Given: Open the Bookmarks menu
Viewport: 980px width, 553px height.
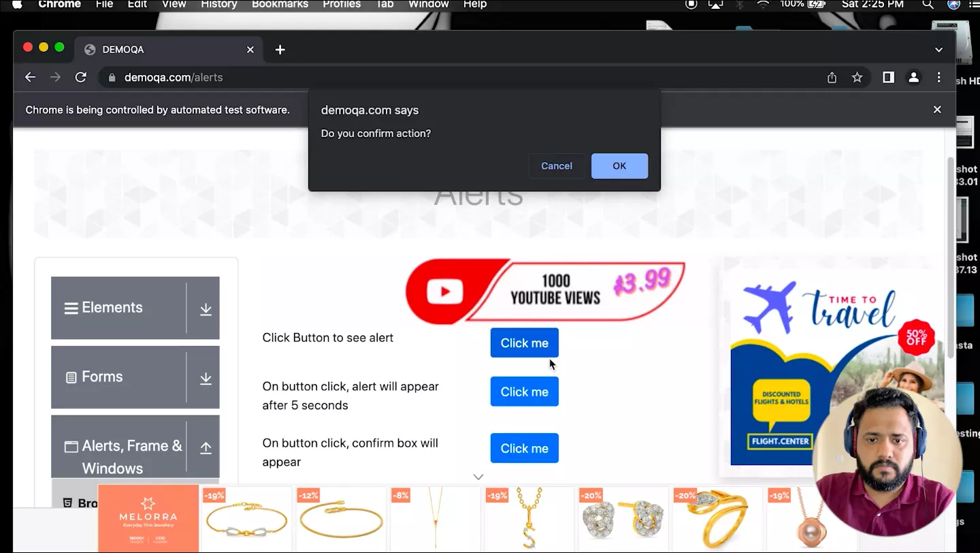Looking at the screenshot, I should coord(280,5).
